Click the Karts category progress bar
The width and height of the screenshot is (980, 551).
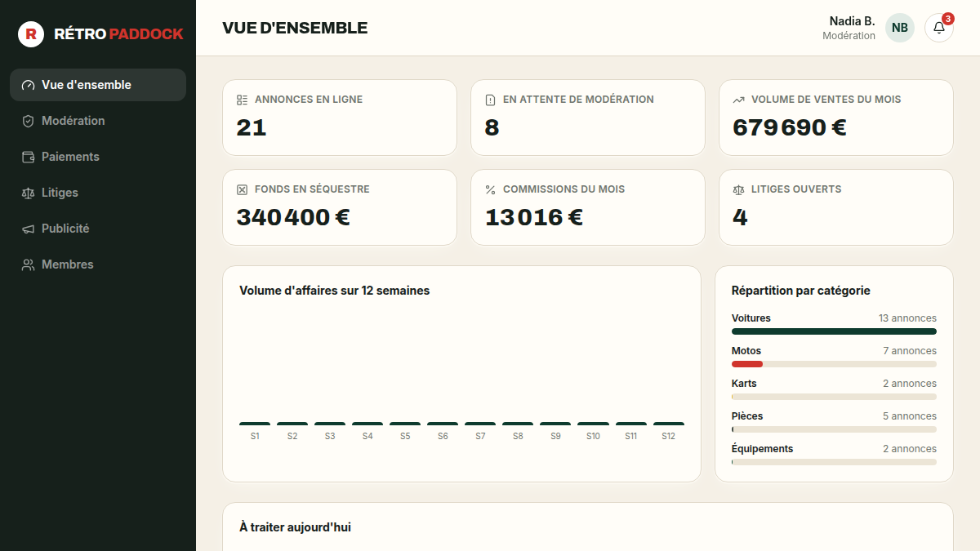(834, 397)
